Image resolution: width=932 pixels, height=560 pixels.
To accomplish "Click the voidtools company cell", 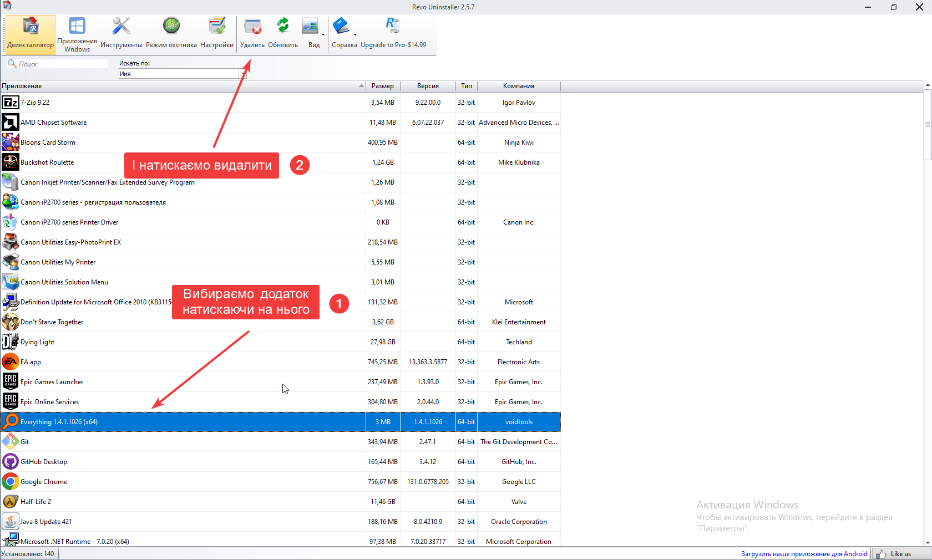I will click(519, 422).
